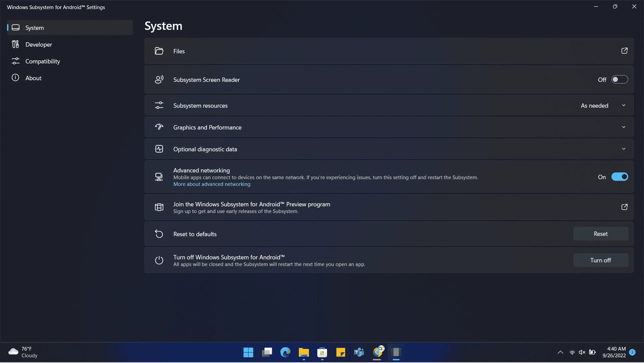Screen dimensions: 644x363
Task: Open the Preview program sign-up link icon
Action: (624, 207)
